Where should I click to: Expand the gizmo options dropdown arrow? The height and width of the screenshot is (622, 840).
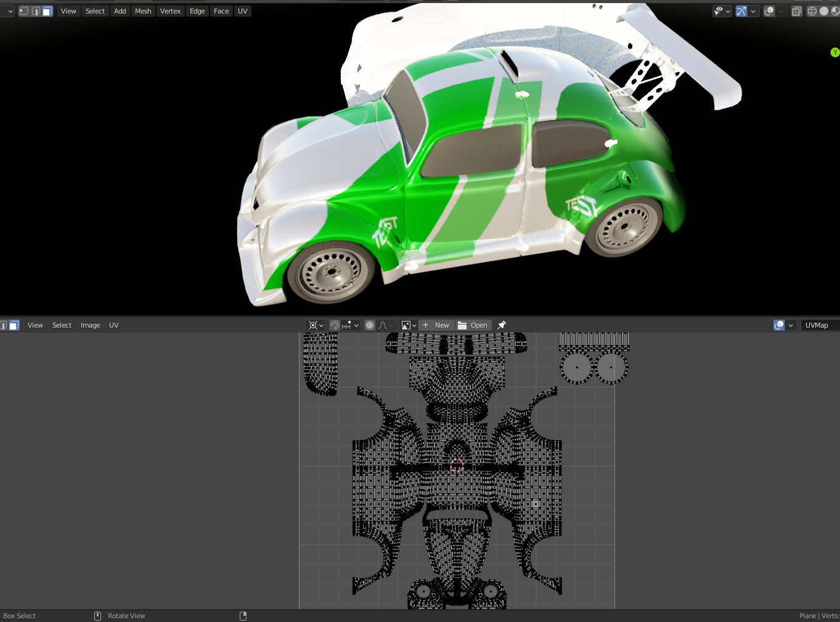[x=753, y=11]
